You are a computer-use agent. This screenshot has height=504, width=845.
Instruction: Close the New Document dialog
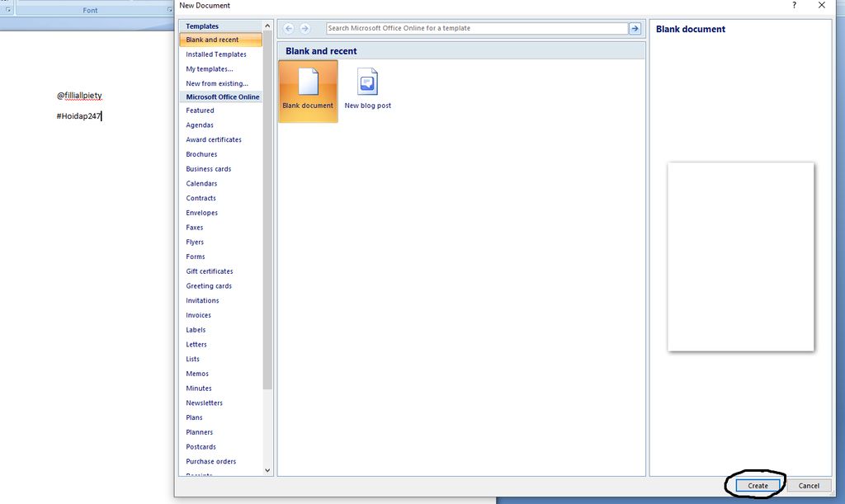(821, 6)
